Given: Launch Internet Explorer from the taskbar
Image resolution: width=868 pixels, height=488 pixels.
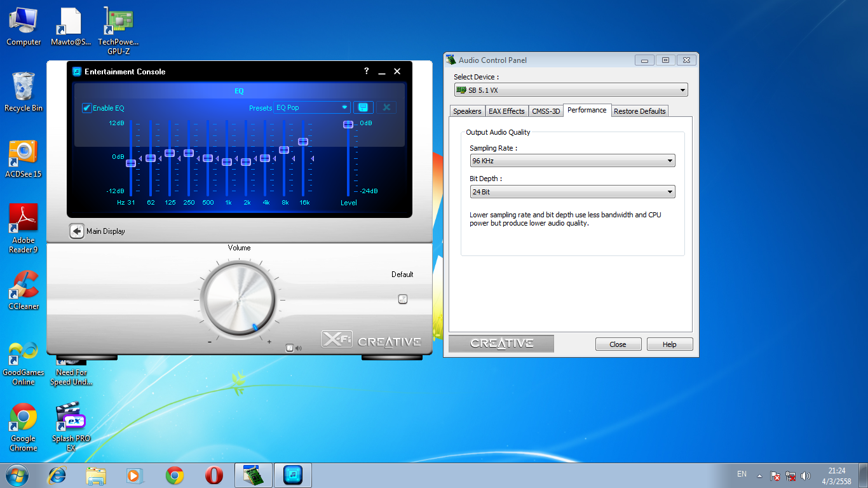Looking at the screenshot, I should pos(58,475).
